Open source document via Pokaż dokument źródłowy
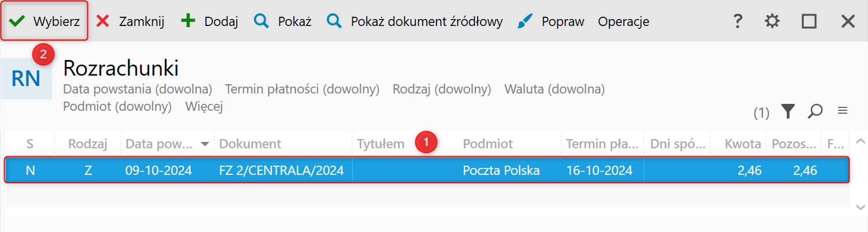 coord(415,22)
